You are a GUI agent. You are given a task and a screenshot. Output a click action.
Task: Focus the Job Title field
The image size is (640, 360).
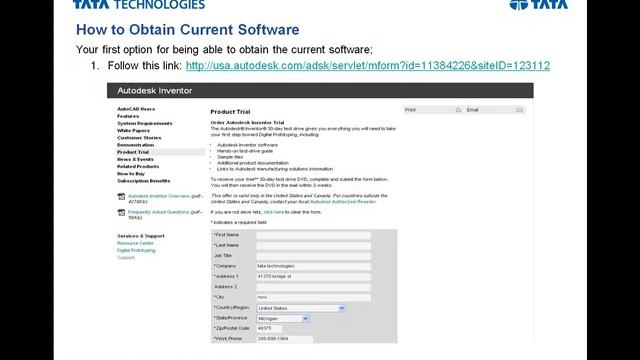(313, 256)
